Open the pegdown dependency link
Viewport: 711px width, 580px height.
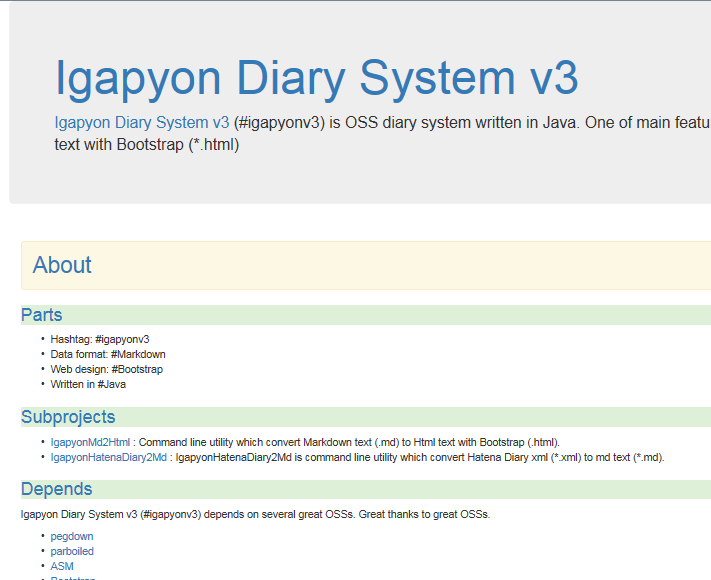(x=72, y=536)
